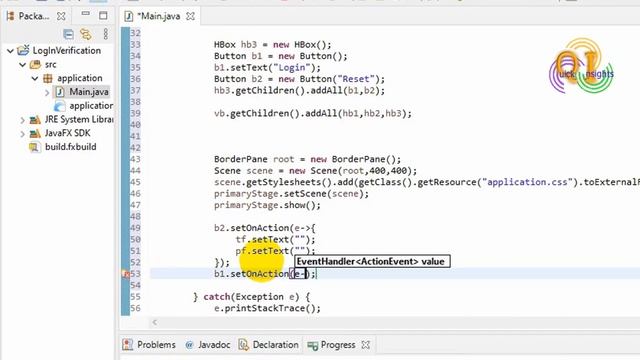Image resolution: width=640 pixels, height=360 pixels.
Task: Open Package Explorer view menu dots
Action: click(x=106, y=34)
